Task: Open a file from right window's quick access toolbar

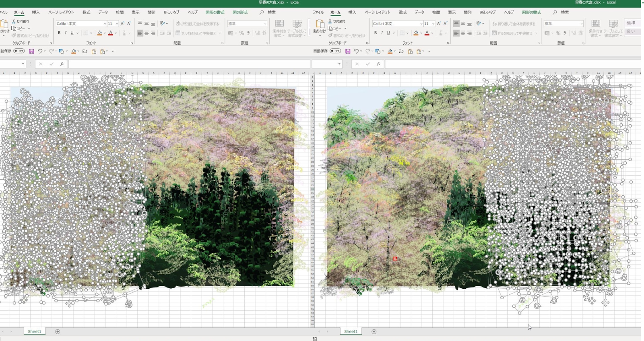Action: tap(401, 51)
